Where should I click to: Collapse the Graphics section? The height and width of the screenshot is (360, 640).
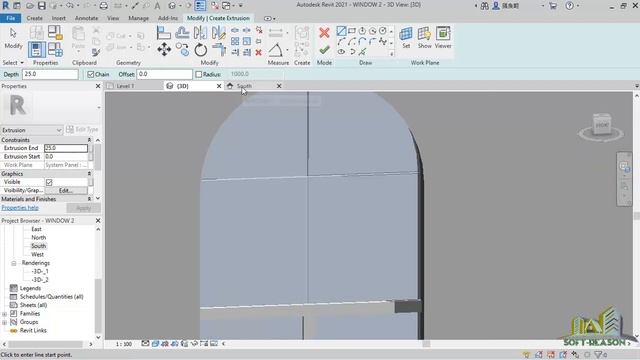[89, 174]
